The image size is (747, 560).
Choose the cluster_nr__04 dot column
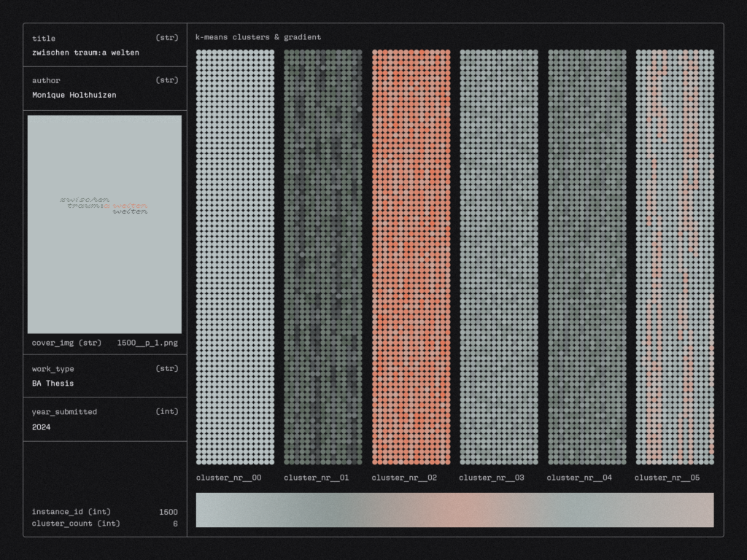point(587,257)
